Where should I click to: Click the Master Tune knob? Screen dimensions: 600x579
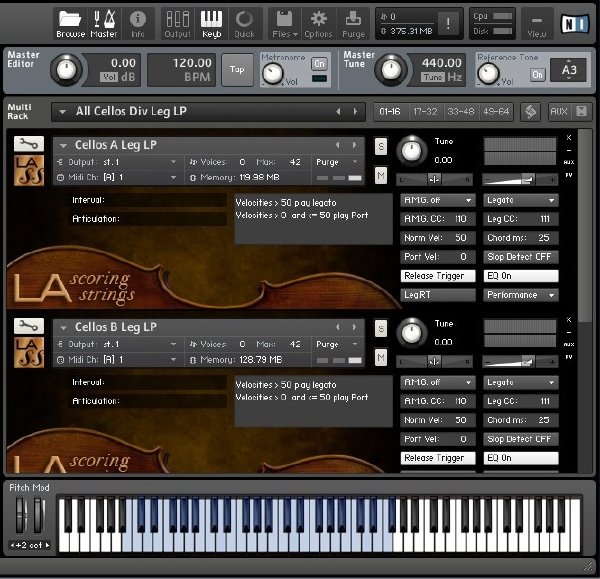coord(391,70)
